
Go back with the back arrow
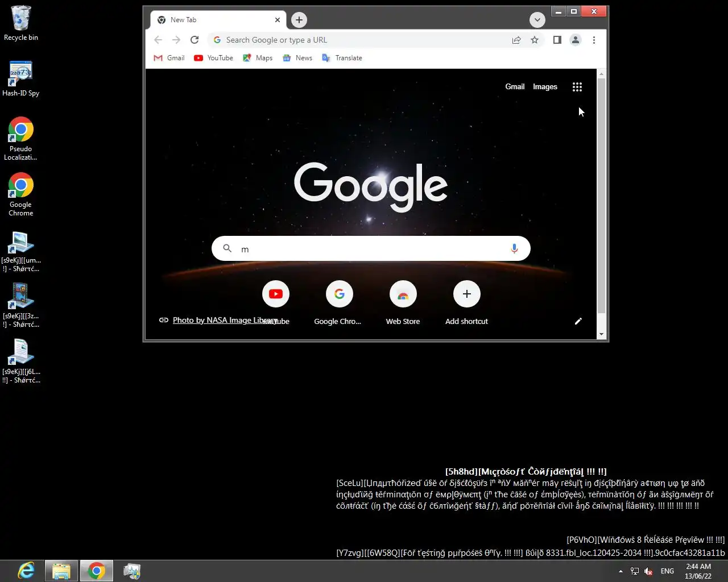click(x=158, y=40)
